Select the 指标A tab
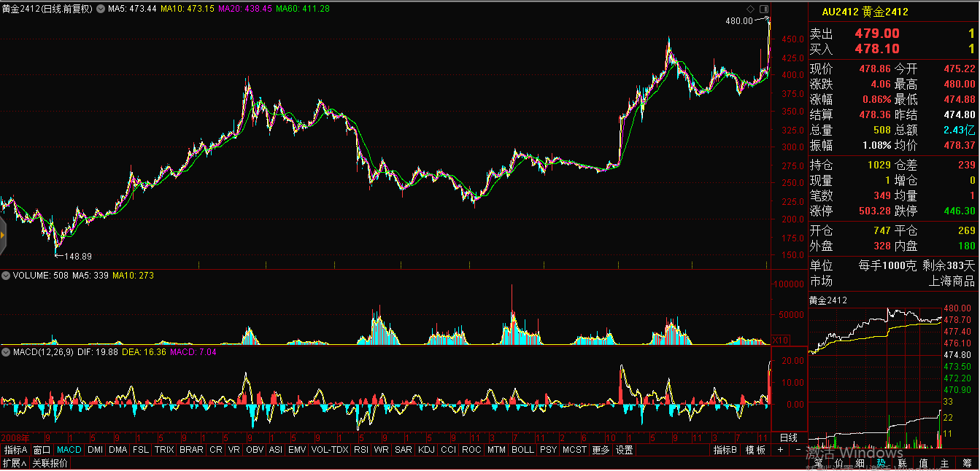This screenshot has height=471, width=980. 15,451
